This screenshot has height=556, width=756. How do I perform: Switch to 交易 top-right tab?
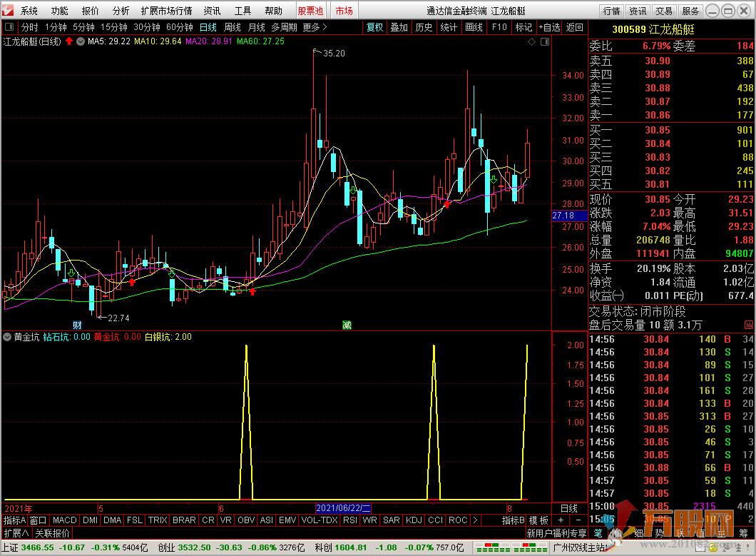tap(664, 11)
